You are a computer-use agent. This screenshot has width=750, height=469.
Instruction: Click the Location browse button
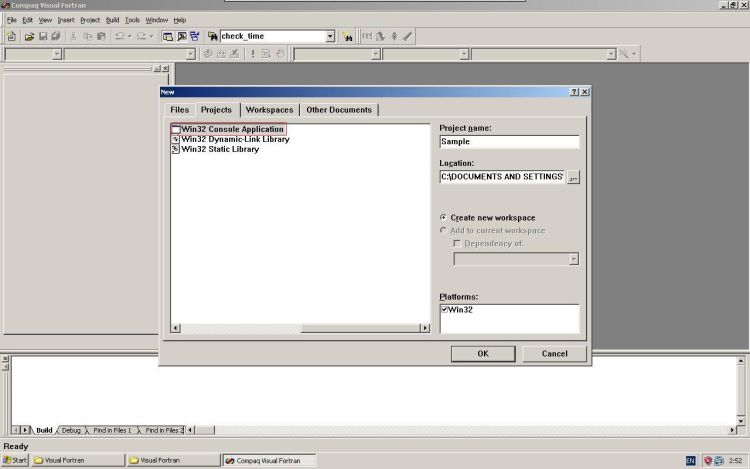click(573, 177)
